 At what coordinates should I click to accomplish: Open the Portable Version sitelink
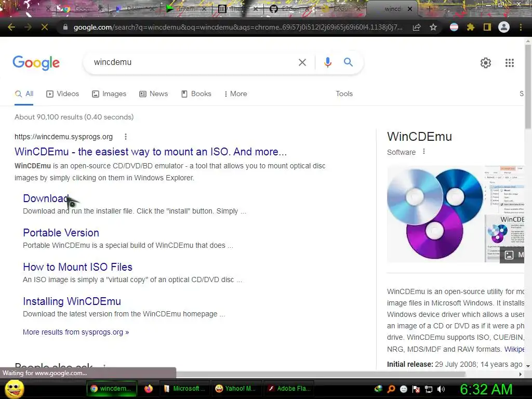[x=61, y=233]
